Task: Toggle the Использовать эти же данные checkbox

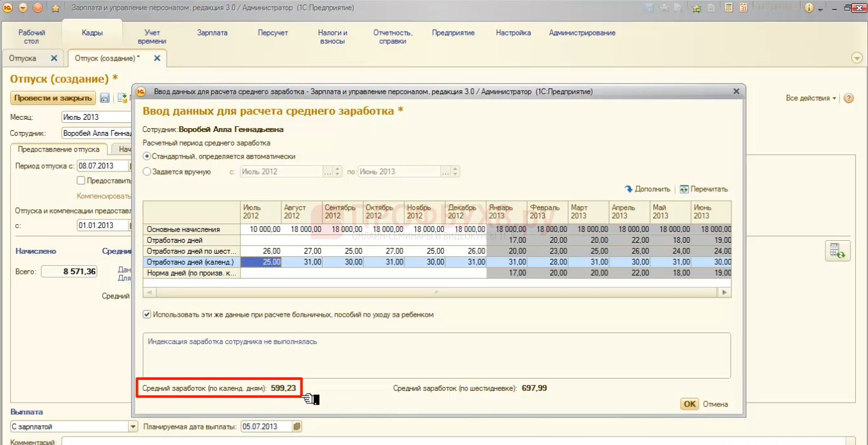Action: pos(147,315)
